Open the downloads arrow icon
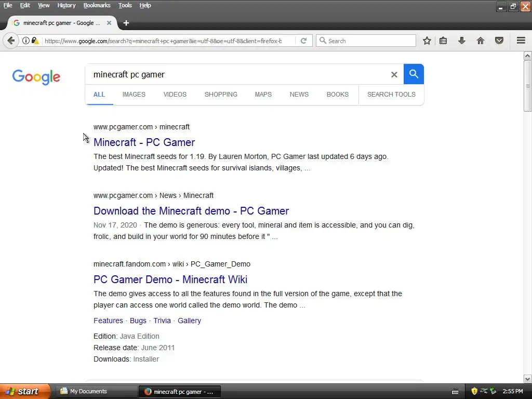Image resolution: width=532 pixels, height=399 pixels. [461, 41]
